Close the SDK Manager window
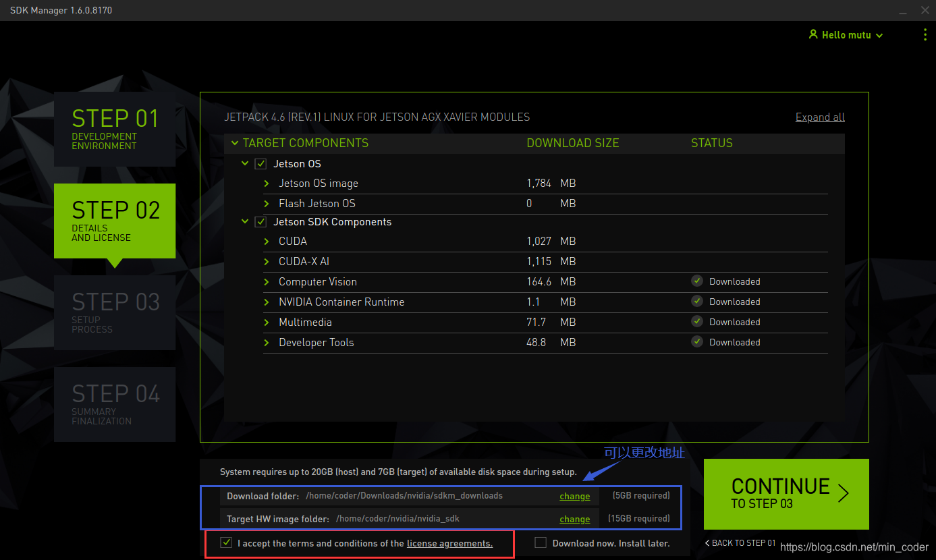The height and width of the screenshot is (560, 936). click(x=925, y=11)
